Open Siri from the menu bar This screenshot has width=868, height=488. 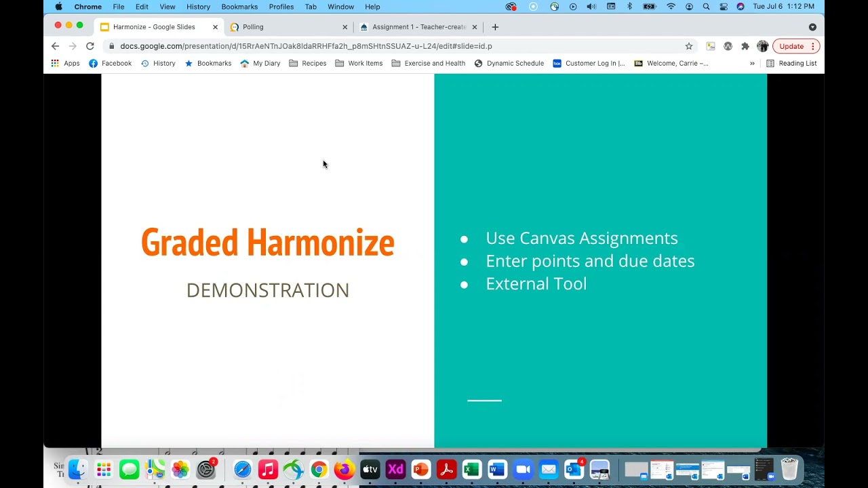pos(741,7)
